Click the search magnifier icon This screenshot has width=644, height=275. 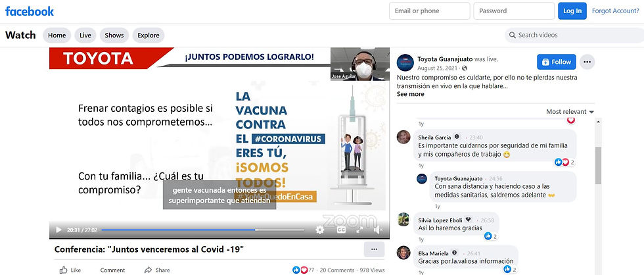512,36
